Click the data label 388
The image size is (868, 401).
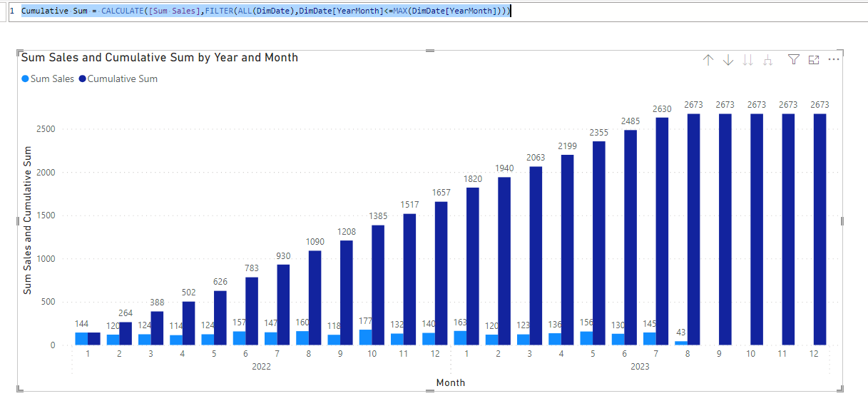coord(157,302)
